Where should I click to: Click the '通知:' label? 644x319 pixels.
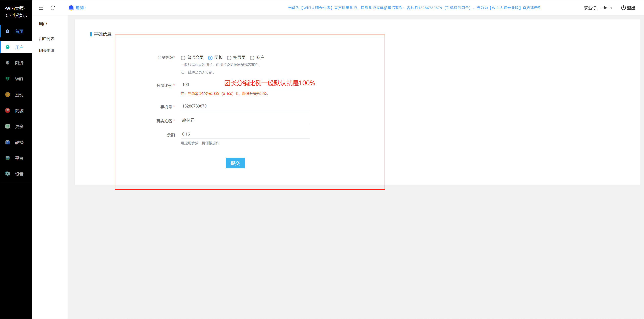tap(81, 8)
